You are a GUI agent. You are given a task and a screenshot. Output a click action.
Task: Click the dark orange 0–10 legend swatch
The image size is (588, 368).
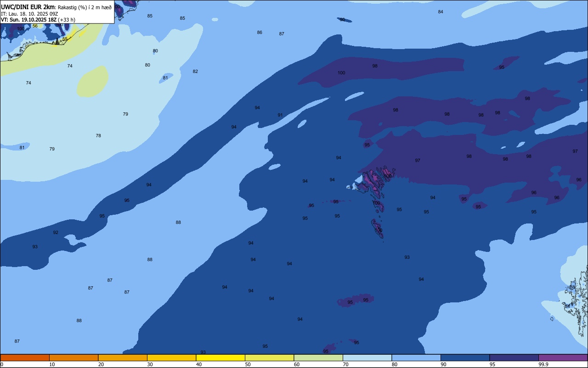(25, 357)
